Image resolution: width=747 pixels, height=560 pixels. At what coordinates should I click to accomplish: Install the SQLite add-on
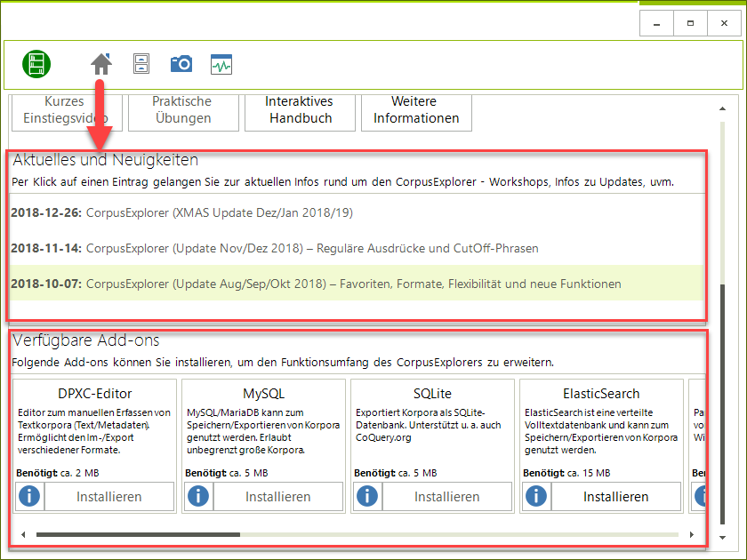[447, 497]
